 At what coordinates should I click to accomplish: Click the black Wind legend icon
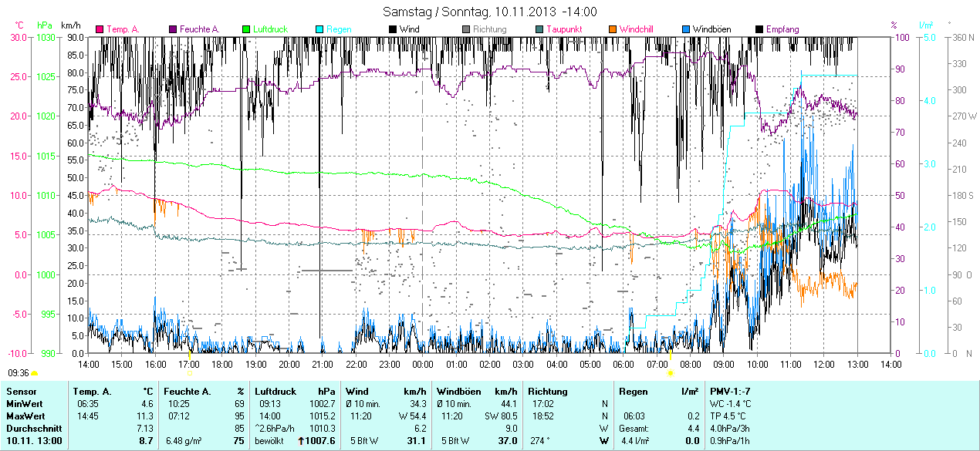pos(393,29)
